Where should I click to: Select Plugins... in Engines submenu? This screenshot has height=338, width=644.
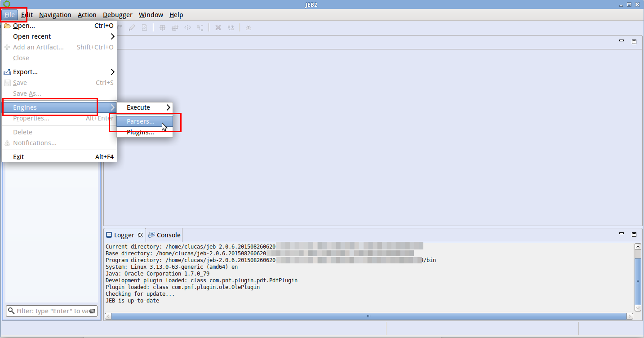145,132
